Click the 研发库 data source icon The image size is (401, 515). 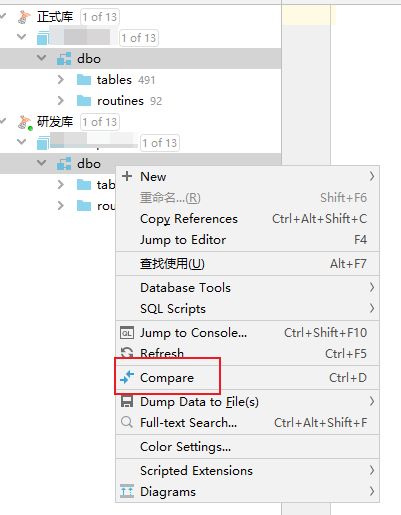(25, 122)
